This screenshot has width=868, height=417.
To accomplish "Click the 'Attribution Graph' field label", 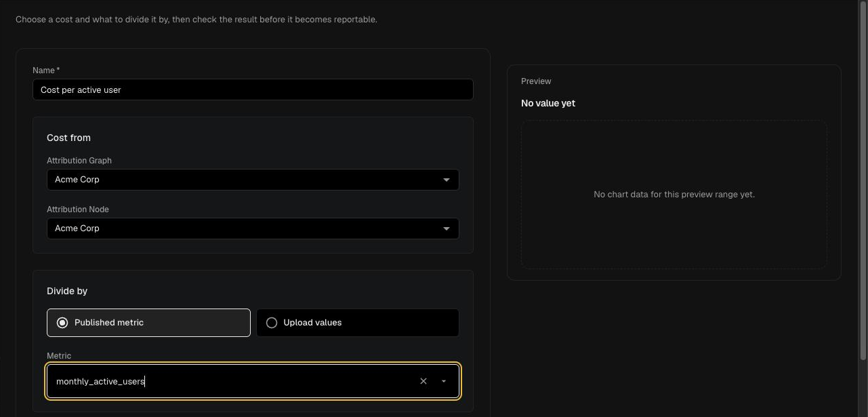I will 79,161.
